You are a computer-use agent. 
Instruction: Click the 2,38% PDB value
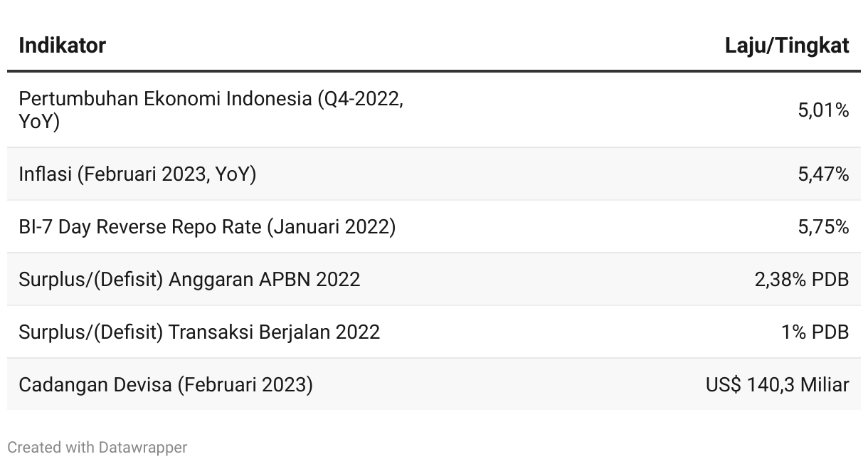(802, 279)
